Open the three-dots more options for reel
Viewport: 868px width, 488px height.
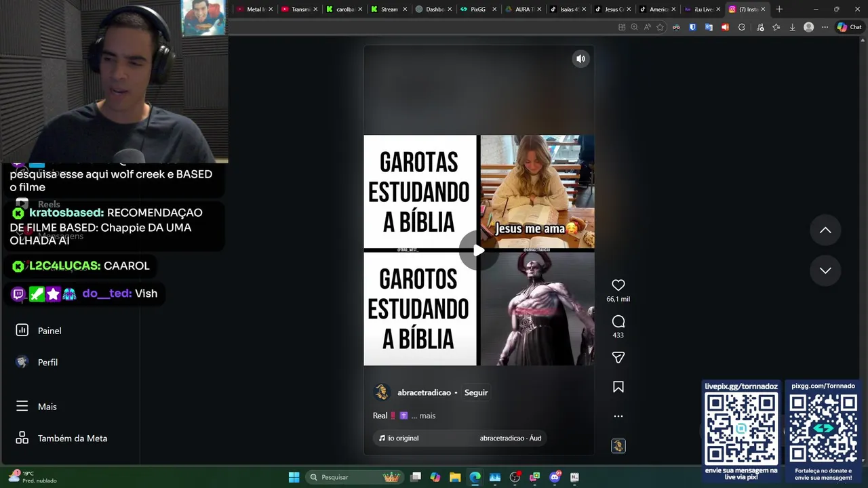(618, 416)
